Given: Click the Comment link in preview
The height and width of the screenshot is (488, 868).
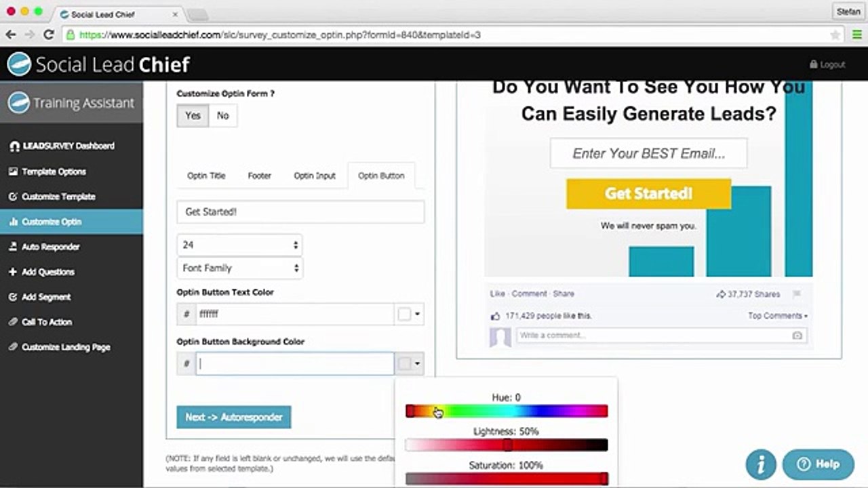Looking at the screenshot, I should coord(529,294).
